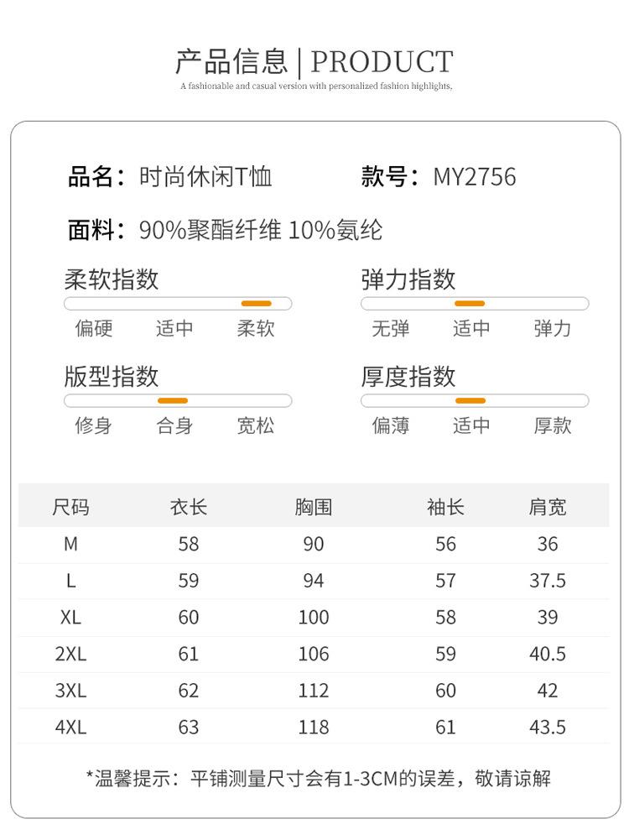Click the orange elasticity index slider marker

[470, 304]
